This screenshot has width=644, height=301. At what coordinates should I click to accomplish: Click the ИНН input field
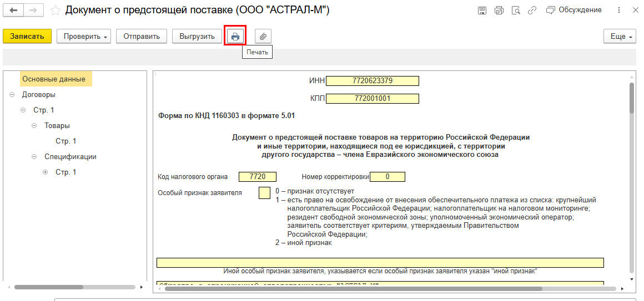coord(372,81)
